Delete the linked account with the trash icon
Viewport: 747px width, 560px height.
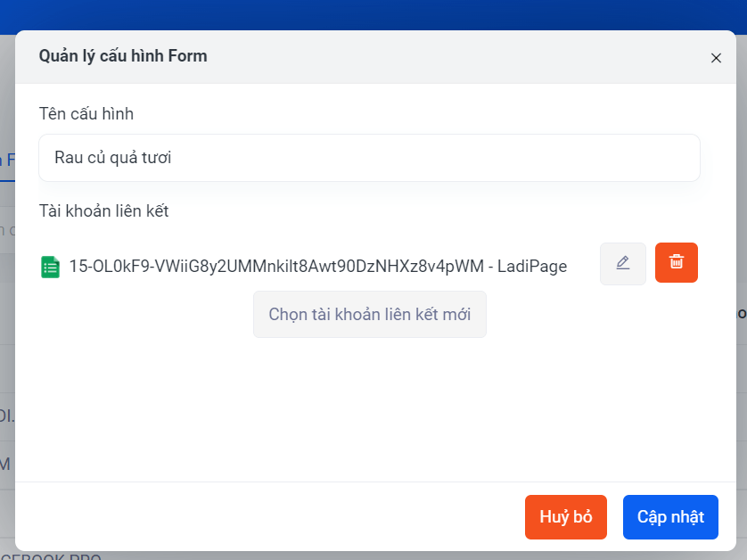pos(676,262)
